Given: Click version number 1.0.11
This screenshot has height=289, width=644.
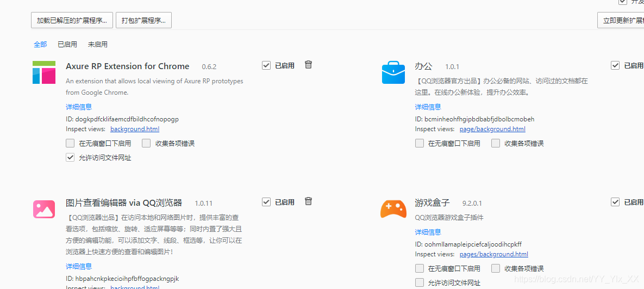Looking at the screenshot, I should click(204, 203).
